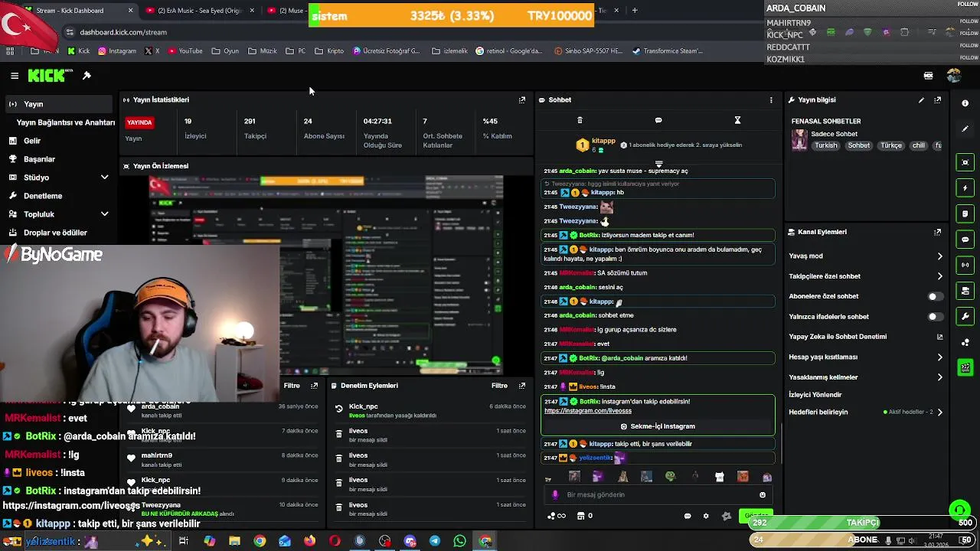Click the trash icon in chat toolbar
980x551 pixels.
click(580, 120)
